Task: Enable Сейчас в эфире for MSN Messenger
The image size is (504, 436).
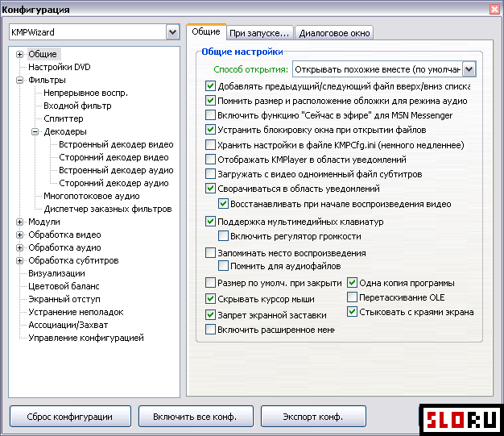Action: 210,115
